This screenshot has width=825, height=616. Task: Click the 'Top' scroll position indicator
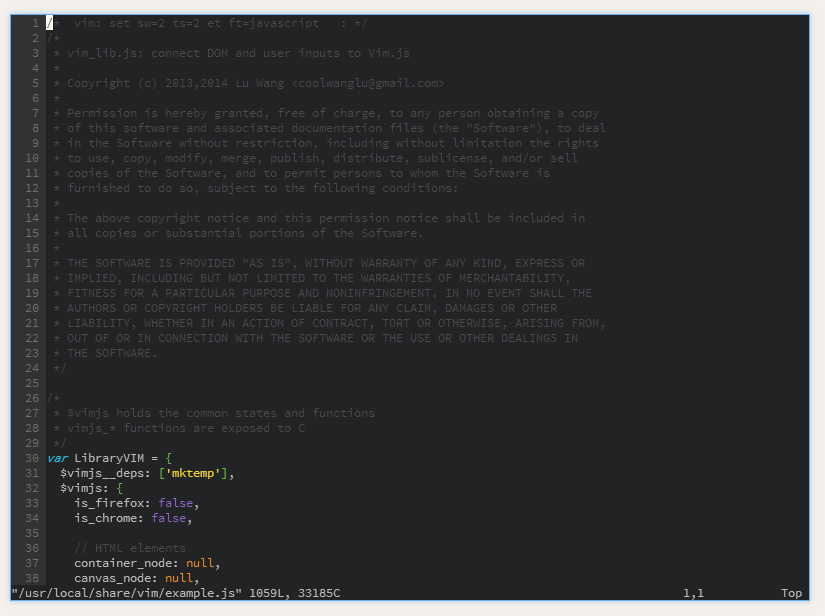[x=791, y=593]
